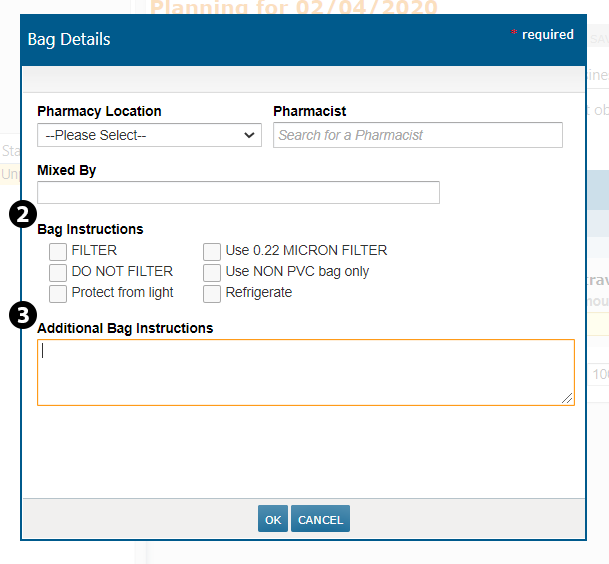Select Use 0.22 MICRON FILTER checkbox
Screen dimensions: 609x564
click(212, 251)
